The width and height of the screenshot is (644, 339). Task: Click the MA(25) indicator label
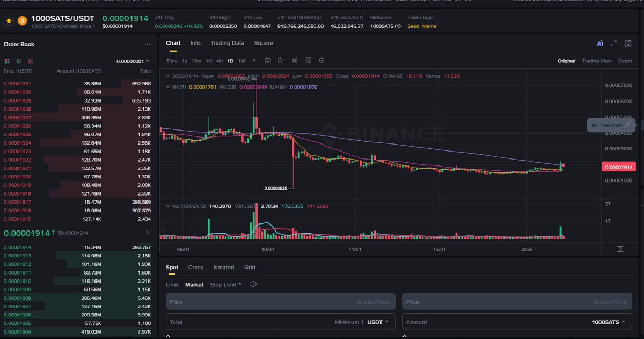[x=244, y=86]
